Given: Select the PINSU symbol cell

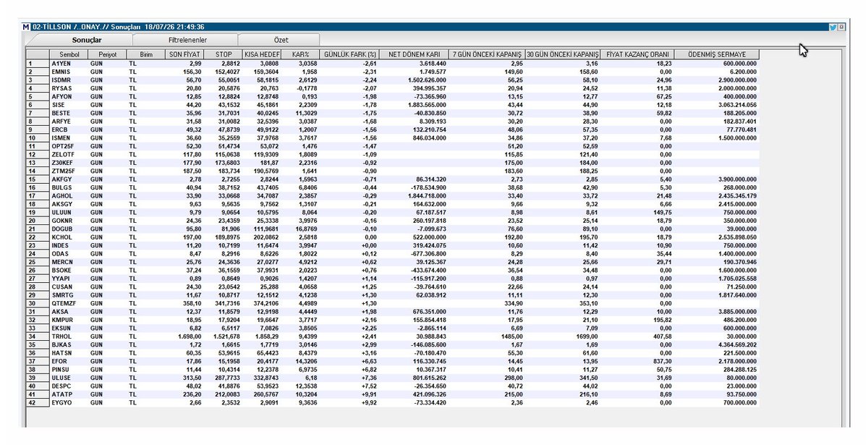Looking at the screenshot, I should [x=69, y=369].
